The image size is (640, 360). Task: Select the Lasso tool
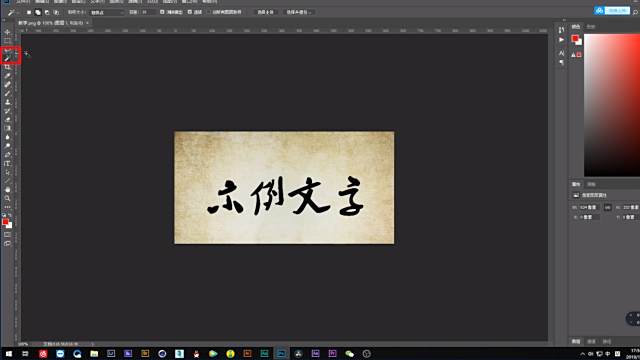point(7,50)
